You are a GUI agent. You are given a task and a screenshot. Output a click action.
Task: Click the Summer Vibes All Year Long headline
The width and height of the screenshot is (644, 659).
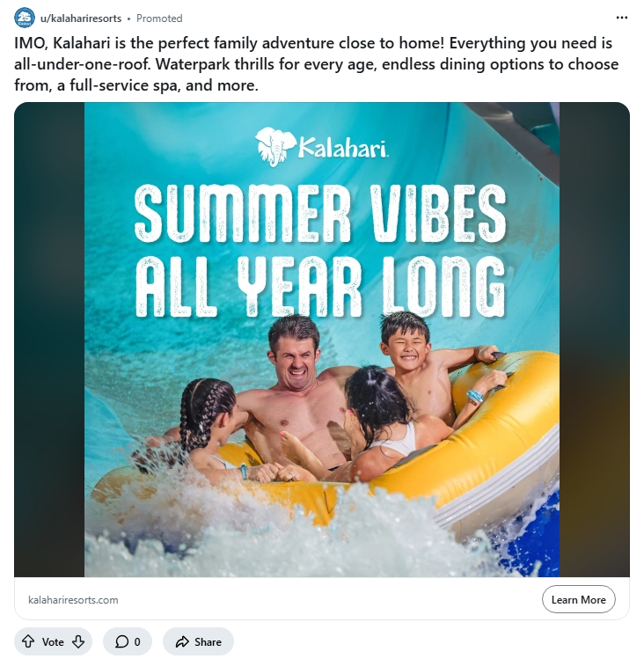(322, 249)
